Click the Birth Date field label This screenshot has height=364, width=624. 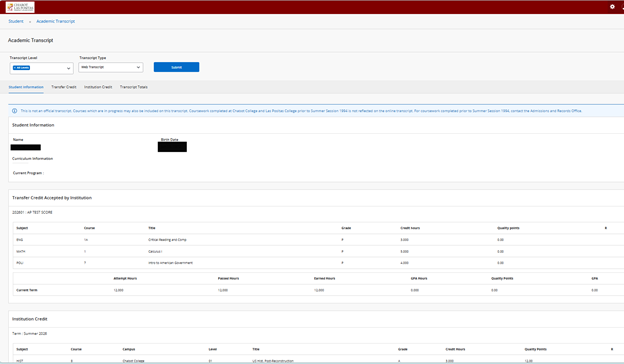[170, 140]
